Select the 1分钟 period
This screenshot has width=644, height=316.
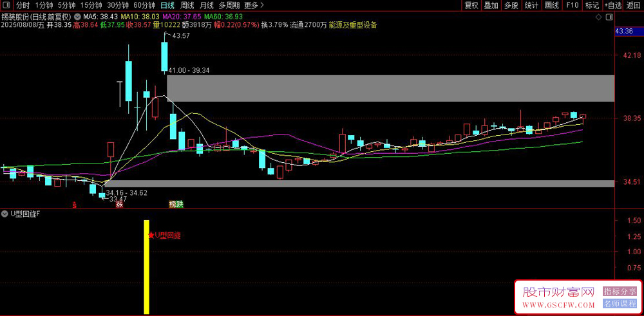(44, 5)
